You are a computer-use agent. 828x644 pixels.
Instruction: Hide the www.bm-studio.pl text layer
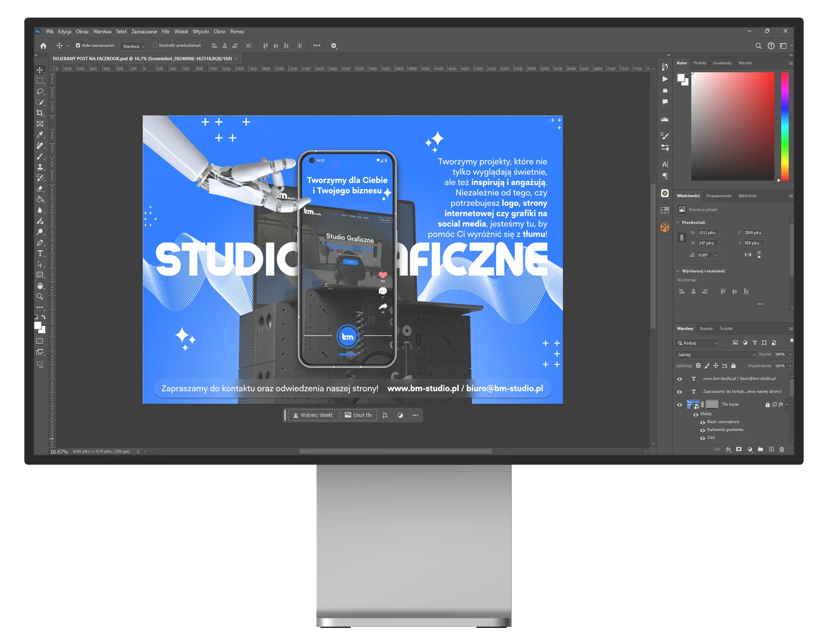coord(680,379)
